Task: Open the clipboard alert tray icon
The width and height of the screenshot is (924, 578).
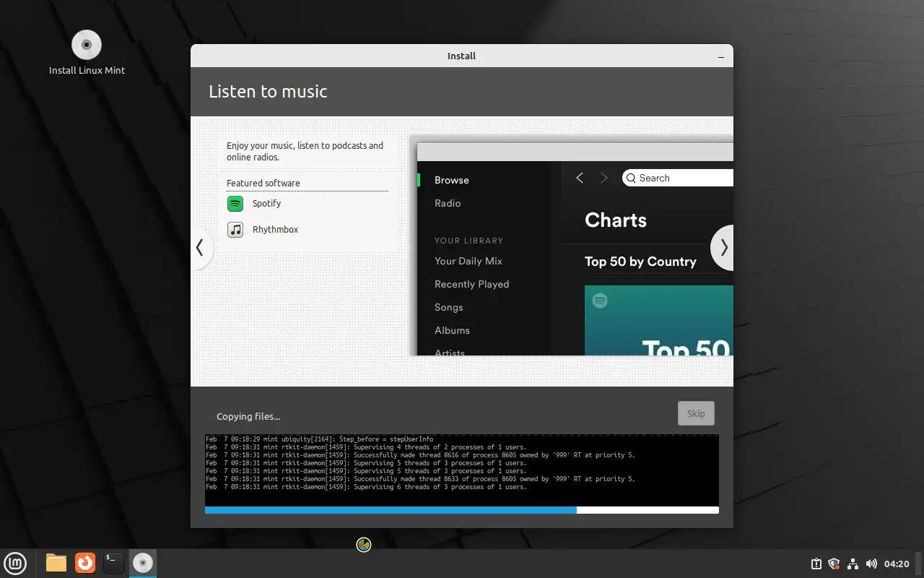Action: [816, 564]
